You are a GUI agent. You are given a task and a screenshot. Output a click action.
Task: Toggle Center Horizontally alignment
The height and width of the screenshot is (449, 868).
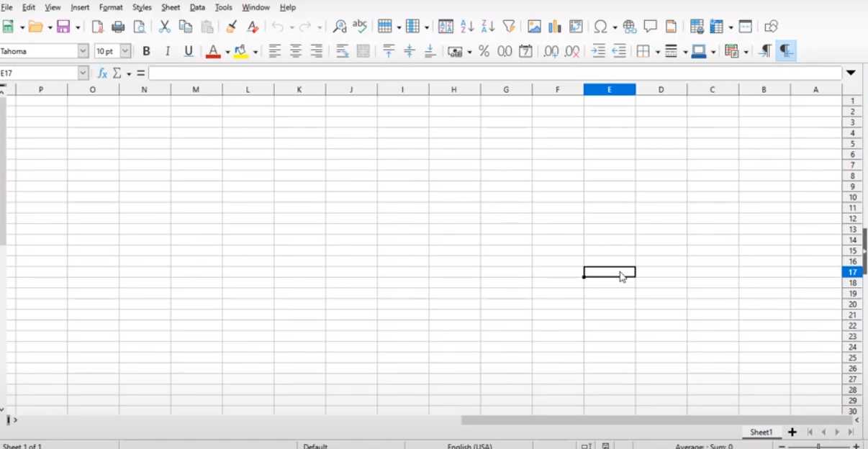[296, 51]
